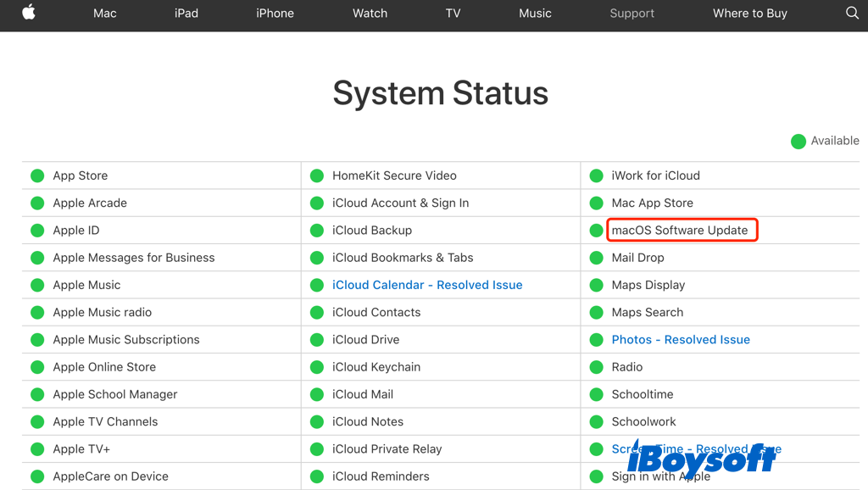Click the iCloud Keychain service entry
868x490 pixels.
point(376,367)
